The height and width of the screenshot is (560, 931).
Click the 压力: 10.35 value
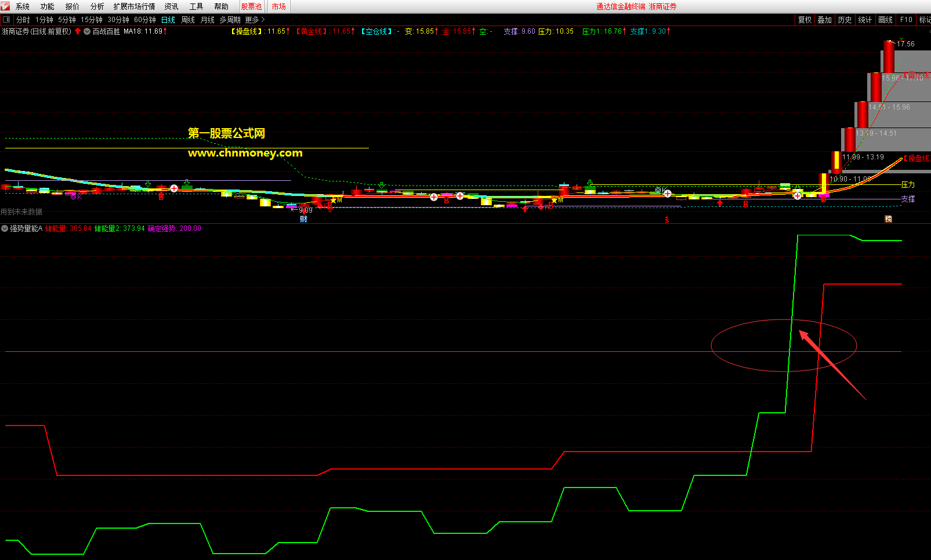click(556, 31)
